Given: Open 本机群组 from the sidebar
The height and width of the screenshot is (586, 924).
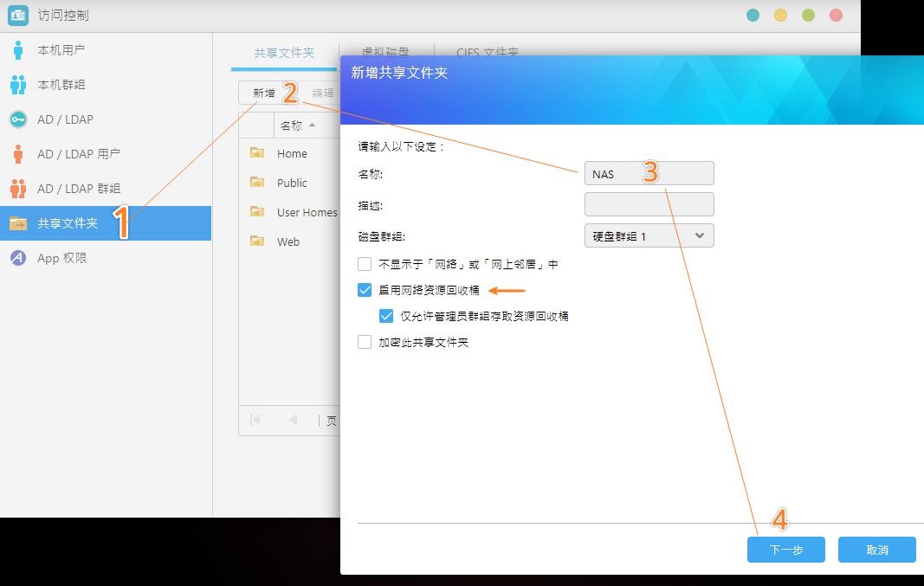Looking at the screenshot, I should pos(19,84).
